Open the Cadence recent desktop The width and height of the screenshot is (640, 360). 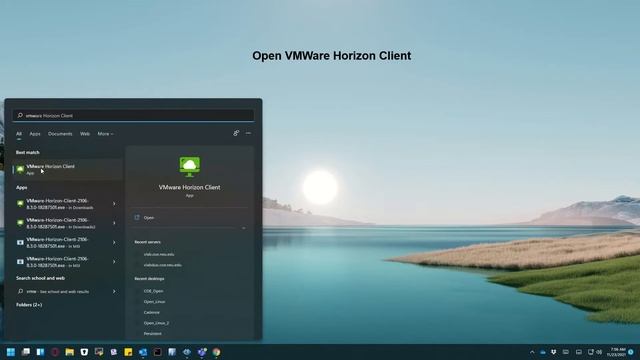(x=151, y=312)
